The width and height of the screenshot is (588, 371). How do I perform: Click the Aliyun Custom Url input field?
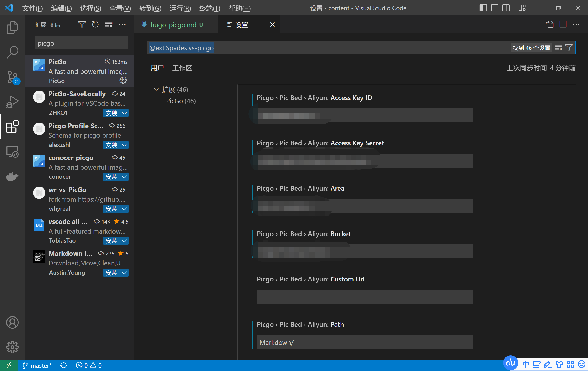click(x=365, y=296)
